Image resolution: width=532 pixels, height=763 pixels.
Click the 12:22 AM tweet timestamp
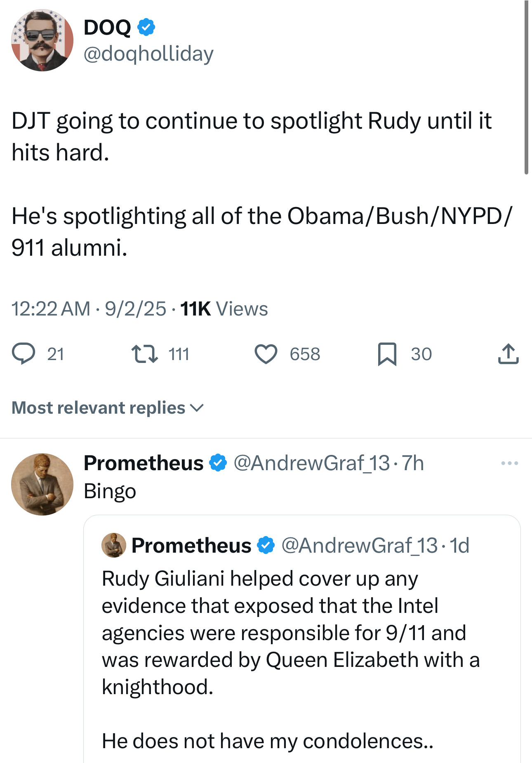(x=51, y=309)
